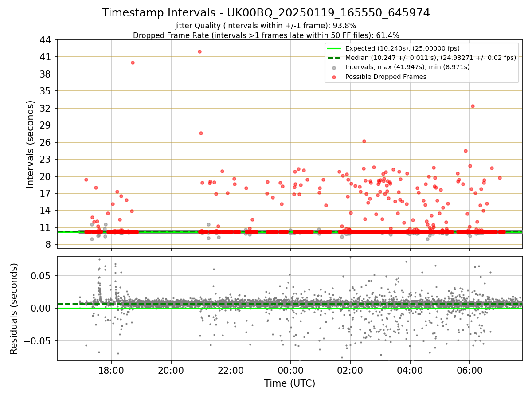Click the '00:00' time tick label
This screenshot has height=399, width=532.
pos(290,370)
